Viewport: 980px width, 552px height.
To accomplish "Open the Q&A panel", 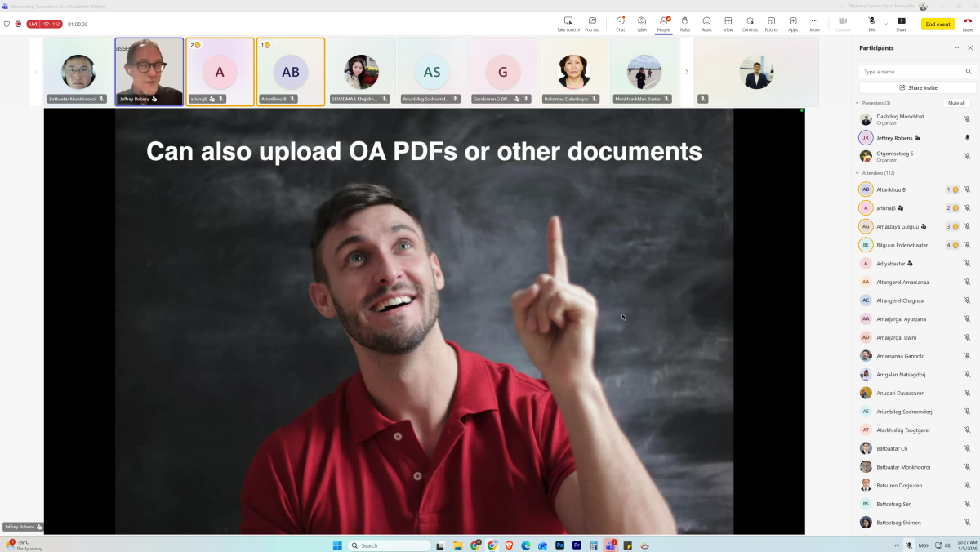I will click(642, 23).
